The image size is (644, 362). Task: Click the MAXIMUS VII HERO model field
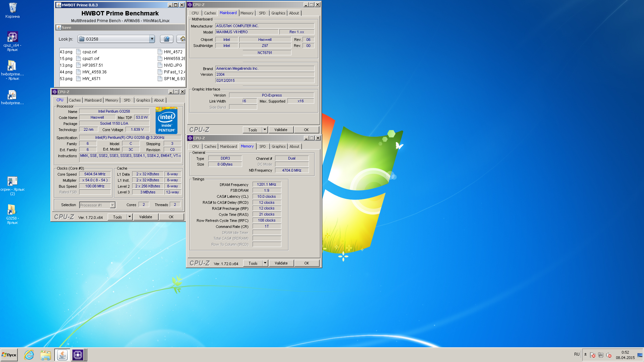(247, 32)
